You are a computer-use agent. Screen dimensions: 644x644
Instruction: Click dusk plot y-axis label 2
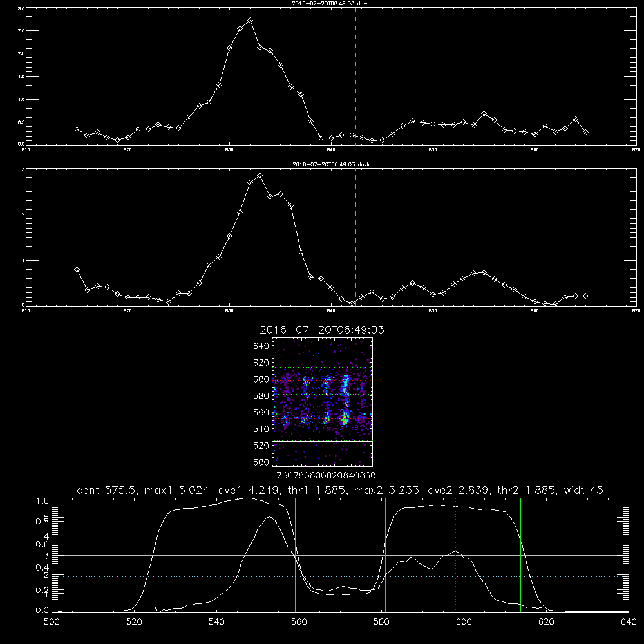(23, 214)
